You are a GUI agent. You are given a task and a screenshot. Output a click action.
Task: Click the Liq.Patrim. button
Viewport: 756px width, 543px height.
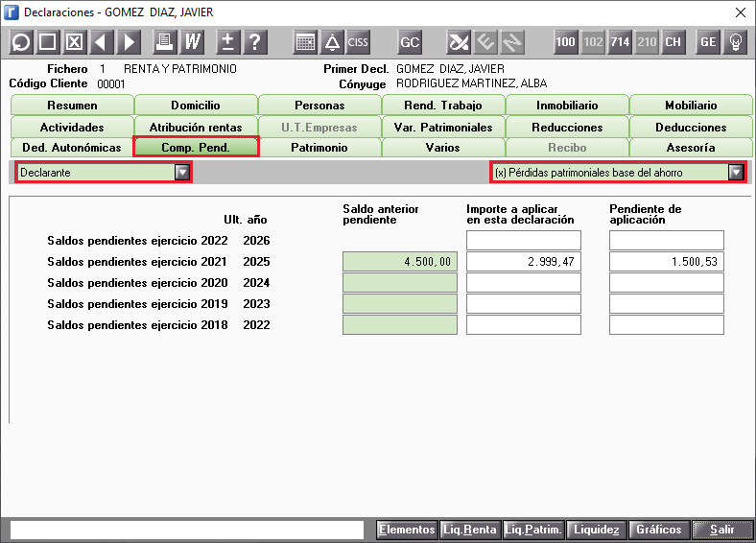click(x=533, y=530)
